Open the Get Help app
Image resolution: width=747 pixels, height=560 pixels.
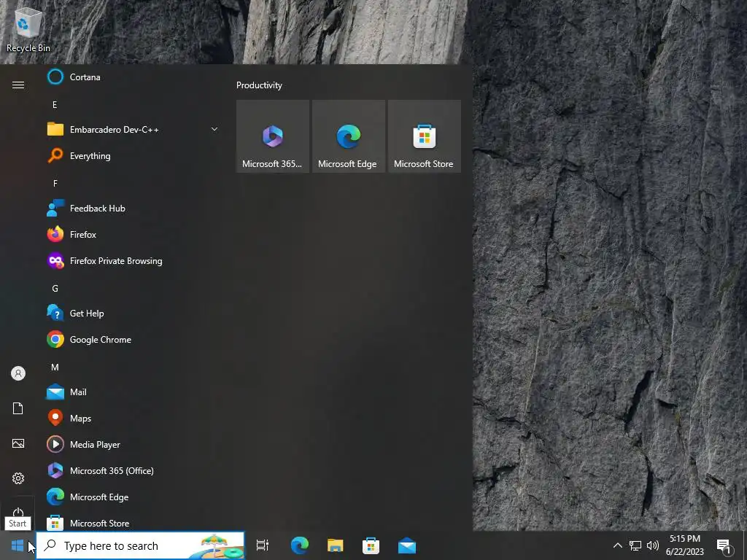tap(133, 314)
